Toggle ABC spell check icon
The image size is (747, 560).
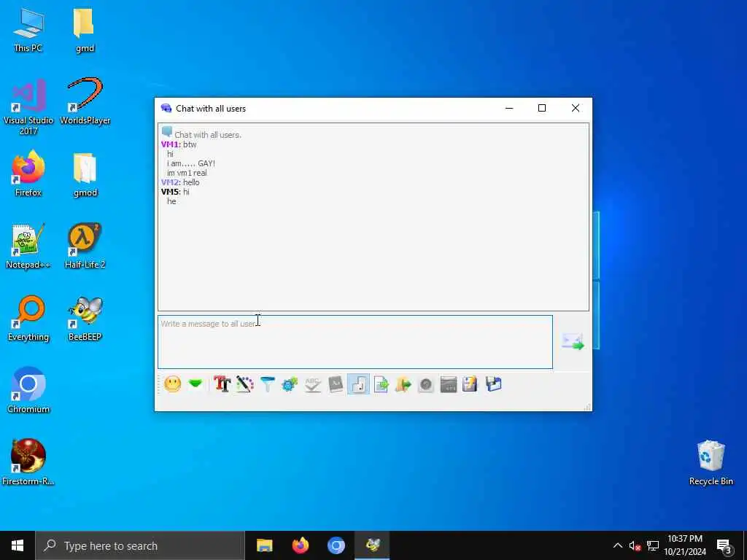tap(312, 384)
